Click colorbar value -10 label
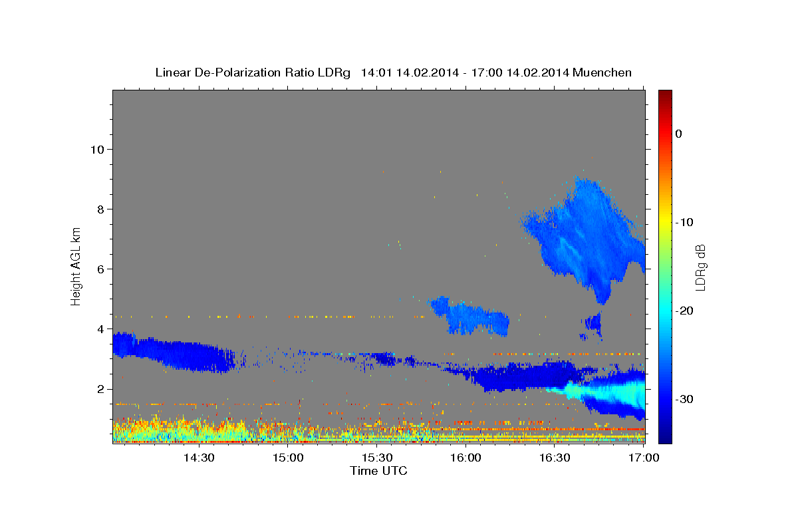798x532 pixels. click(x=683, y=222)
